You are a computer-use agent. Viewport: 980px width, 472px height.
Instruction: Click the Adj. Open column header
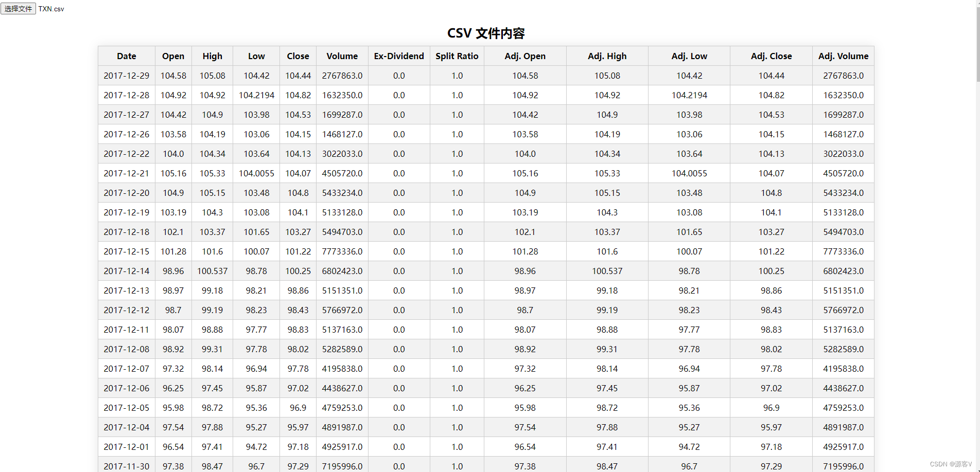click(525, 56)
